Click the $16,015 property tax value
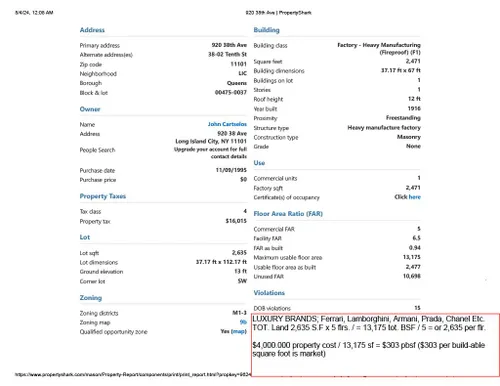The image size is (500, 386). (x=236, y=221)
